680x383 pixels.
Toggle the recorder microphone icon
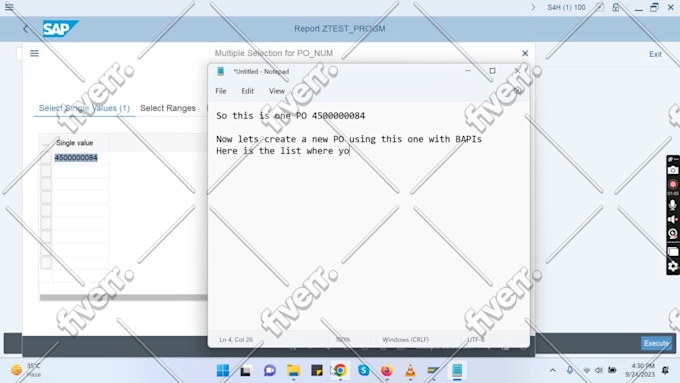[673, 205]
